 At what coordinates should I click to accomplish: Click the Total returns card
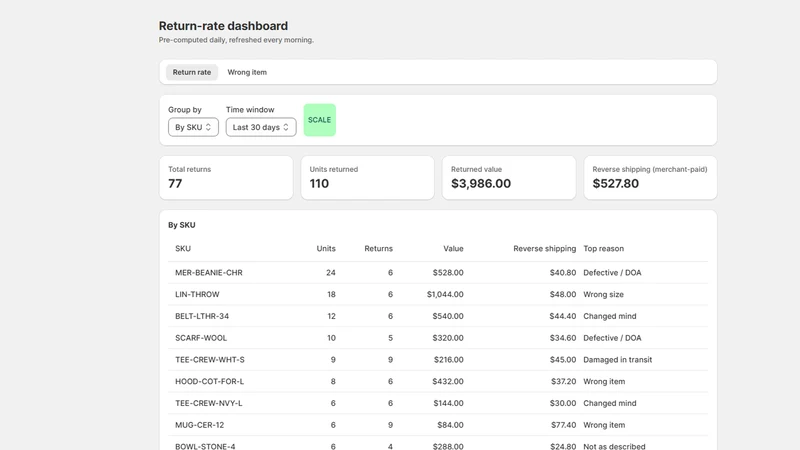[226, 178]
